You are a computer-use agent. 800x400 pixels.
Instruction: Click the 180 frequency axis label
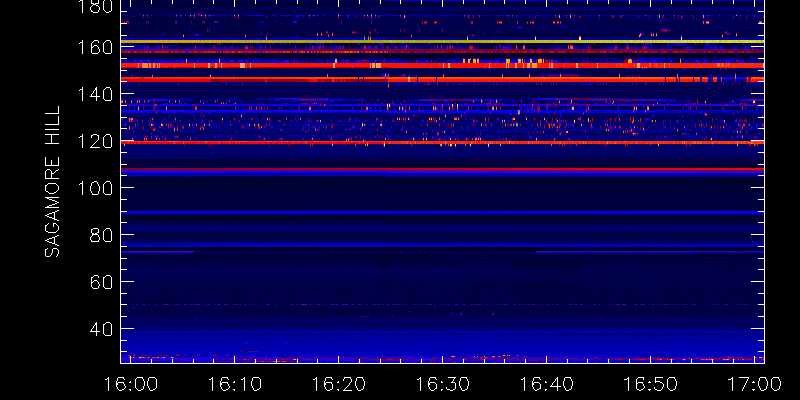pyautogui.click(x=94, y=7)
